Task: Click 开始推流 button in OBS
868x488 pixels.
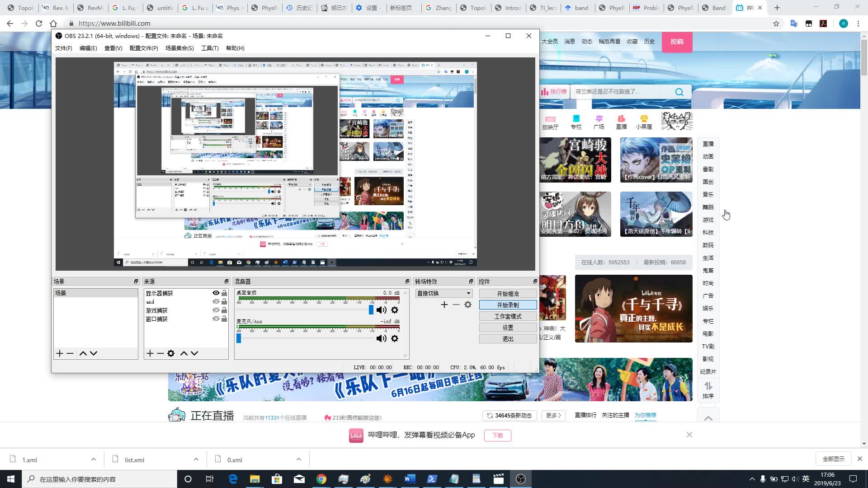Action: coord(508,294)
